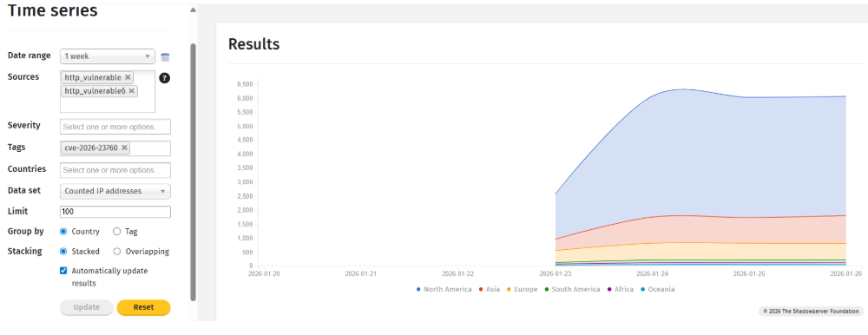Screen dimensions: 868x335
Task: Click the Results heading
Action: tap(254, 43)
